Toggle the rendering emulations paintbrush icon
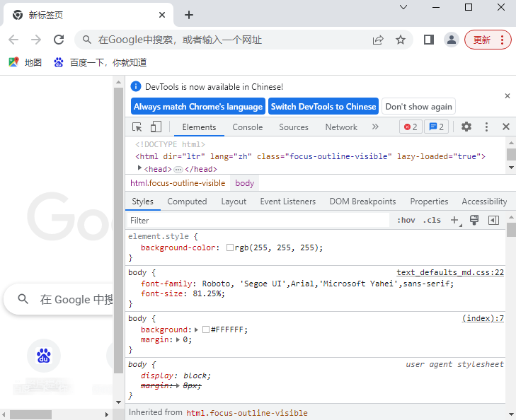 tap(474, 220)
